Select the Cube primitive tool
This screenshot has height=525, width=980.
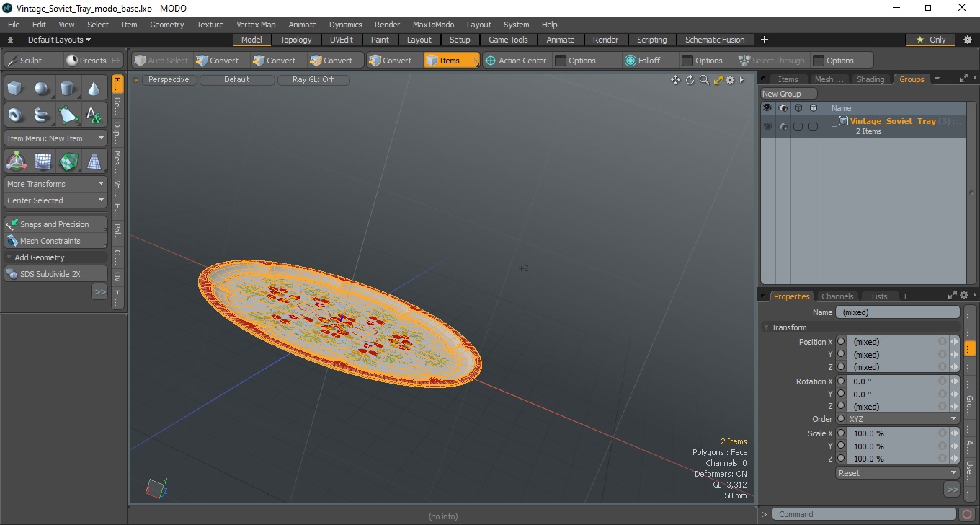(17, 89)
